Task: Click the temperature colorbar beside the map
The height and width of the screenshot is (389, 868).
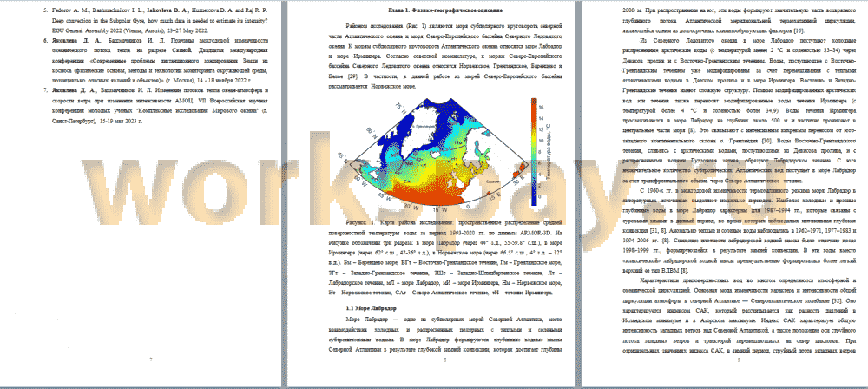Action: (533, 151)
